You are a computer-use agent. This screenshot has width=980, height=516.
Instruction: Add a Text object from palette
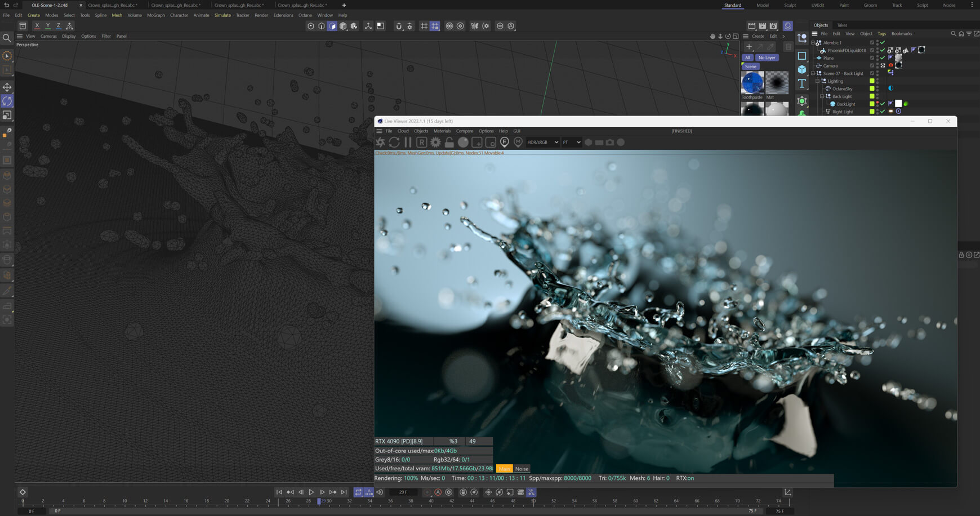click(802, 83)
